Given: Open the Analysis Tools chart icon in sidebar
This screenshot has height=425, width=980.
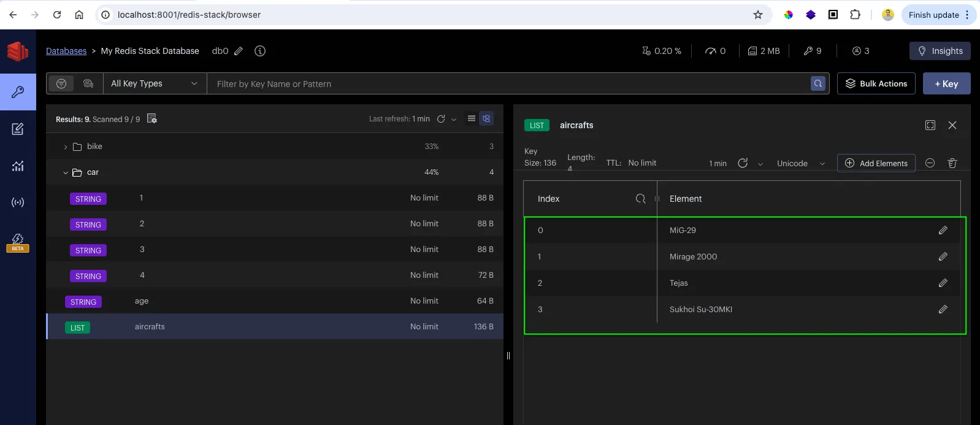Looking at the screenshot, I should pos(18,166).
